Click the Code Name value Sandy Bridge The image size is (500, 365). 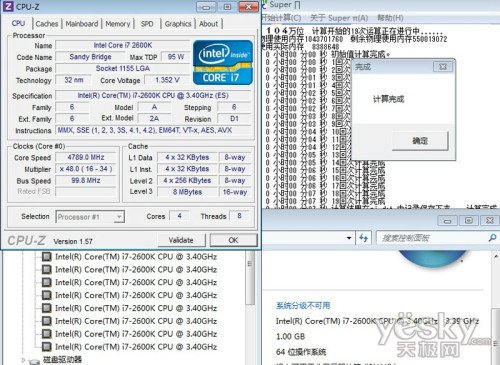90,57
